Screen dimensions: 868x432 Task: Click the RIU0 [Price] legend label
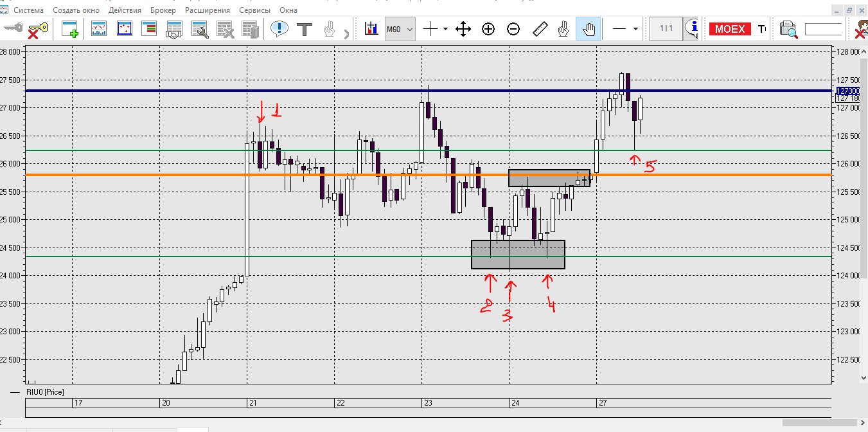(45, 392)
